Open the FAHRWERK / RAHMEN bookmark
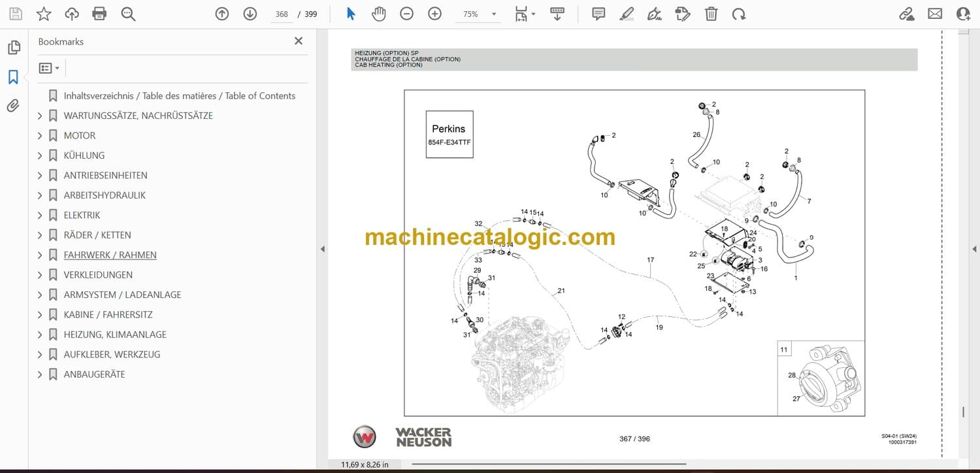Screen dimensions: 980x473 pos(110,255)
